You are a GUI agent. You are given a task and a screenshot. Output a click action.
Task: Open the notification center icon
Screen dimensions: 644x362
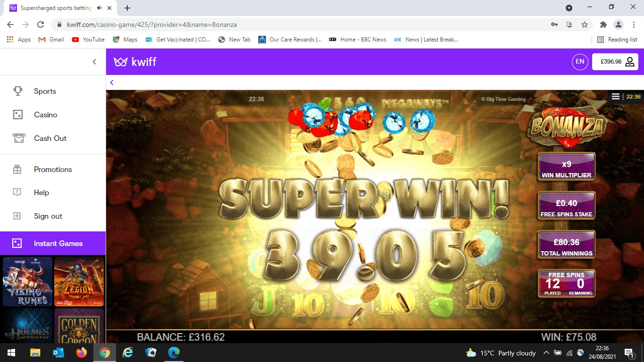pos(629,353)
